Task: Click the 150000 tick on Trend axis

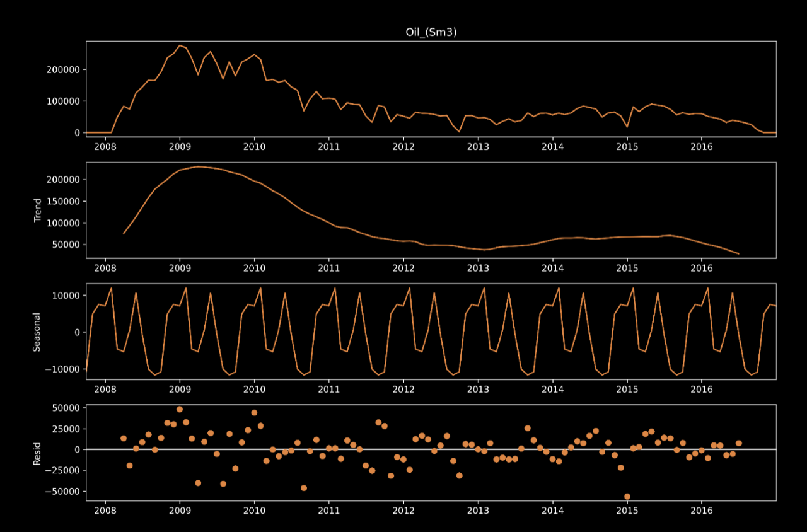Action: pyautogui.click(x=63, y=202)
